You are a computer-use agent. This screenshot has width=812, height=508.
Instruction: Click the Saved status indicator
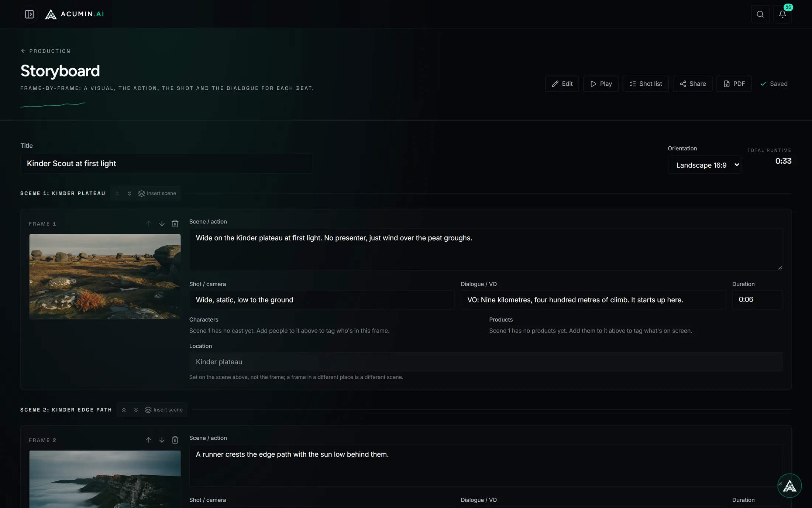tap(774, 84)
